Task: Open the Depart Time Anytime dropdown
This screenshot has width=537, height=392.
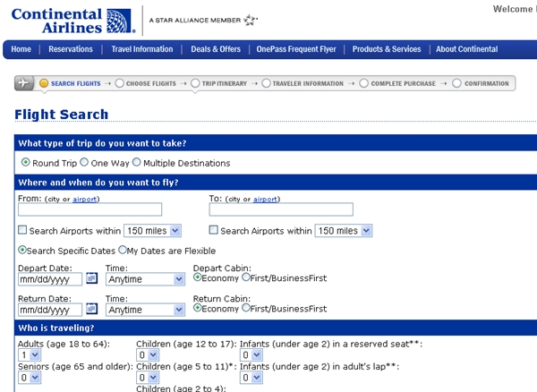Action: pos(145,279)
